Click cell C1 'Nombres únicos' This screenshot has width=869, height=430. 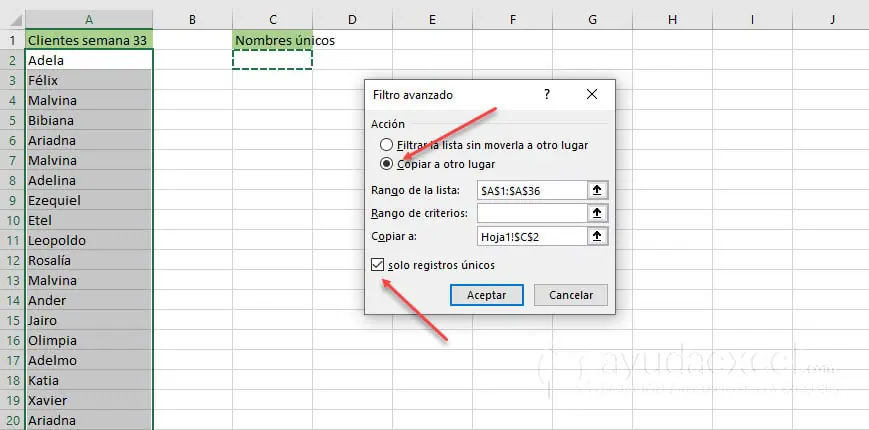point(272,40)
